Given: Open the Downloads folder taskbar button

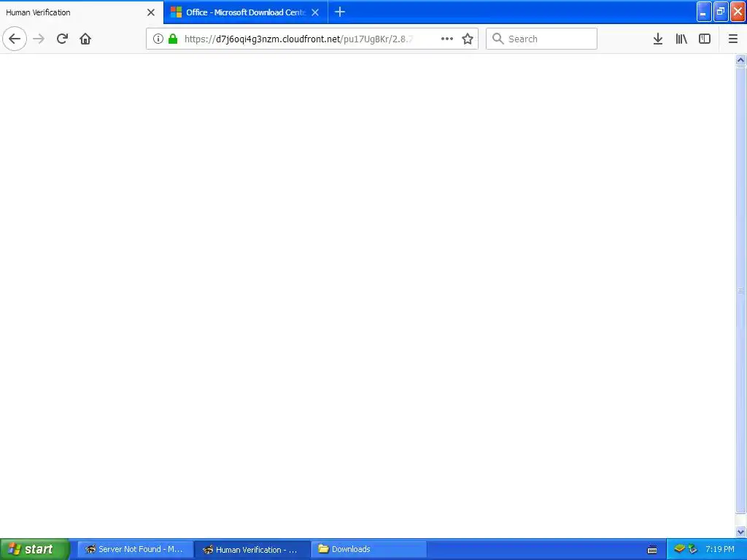Looking at the screenshot, I should (x=369, y=550).
